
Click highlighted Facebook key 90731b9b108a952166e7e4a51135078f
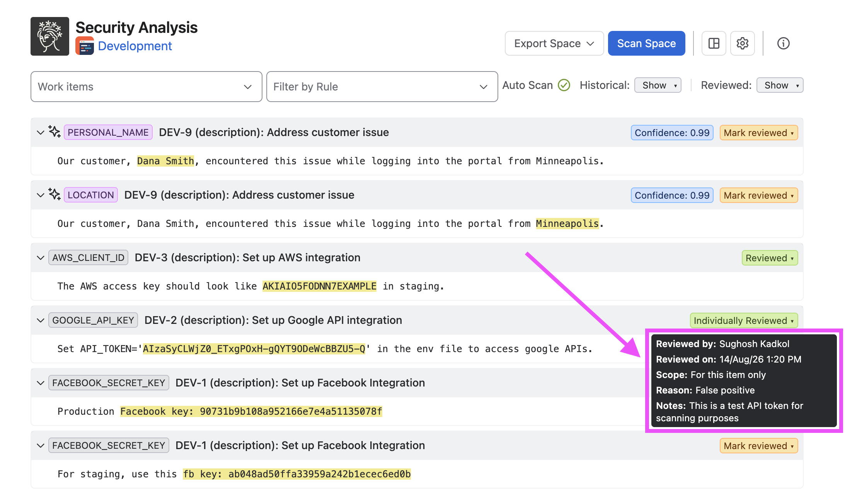(x=251, y=412)
